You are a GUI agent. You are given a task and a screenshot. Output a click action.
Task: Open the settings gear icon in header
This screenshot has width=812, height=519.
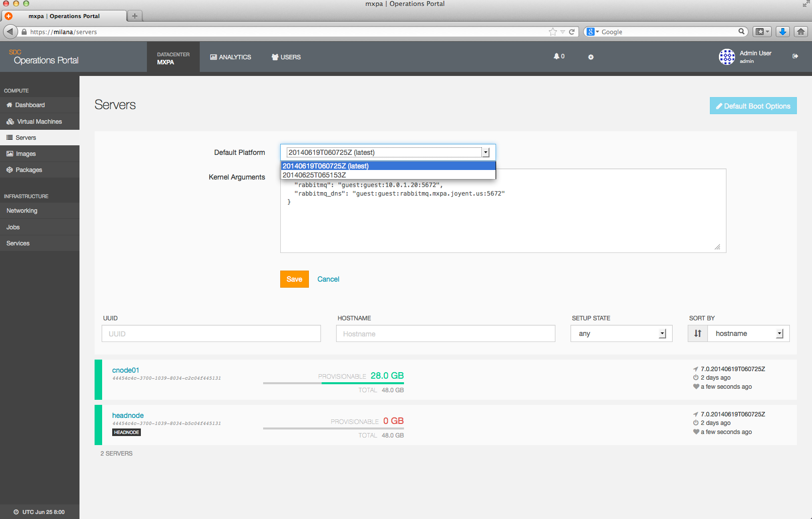click(591, 57)
